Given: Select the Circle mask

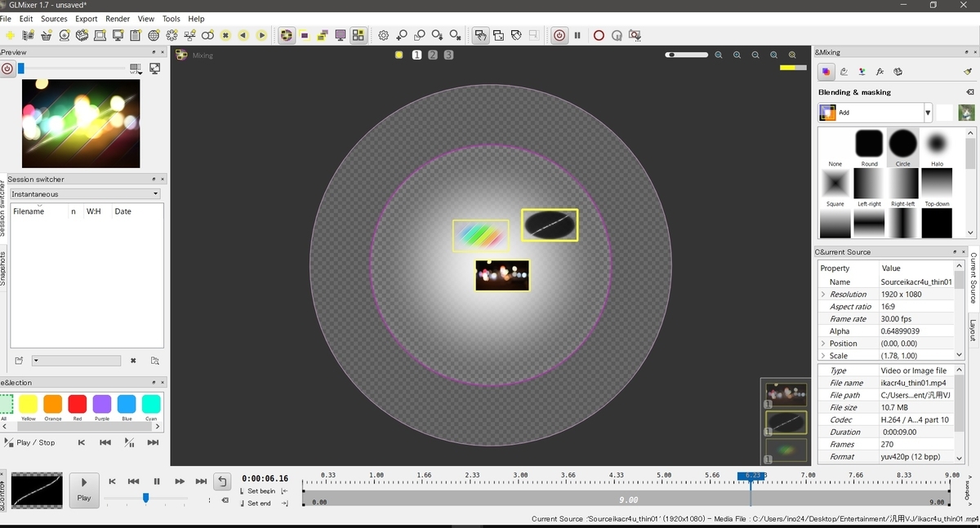Looking at the screenshot, I should (x=902, y=149).
